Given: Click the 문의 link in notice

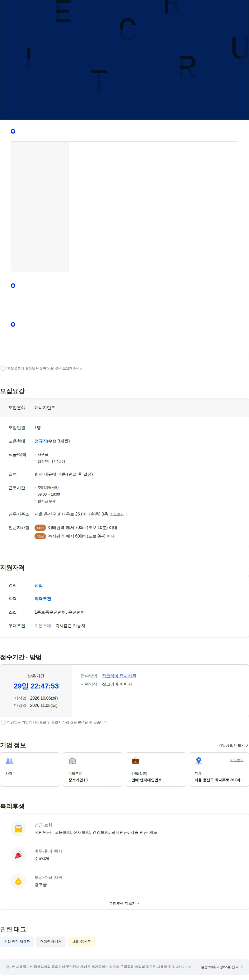Looking at the screenshot, I should [66, 368].
